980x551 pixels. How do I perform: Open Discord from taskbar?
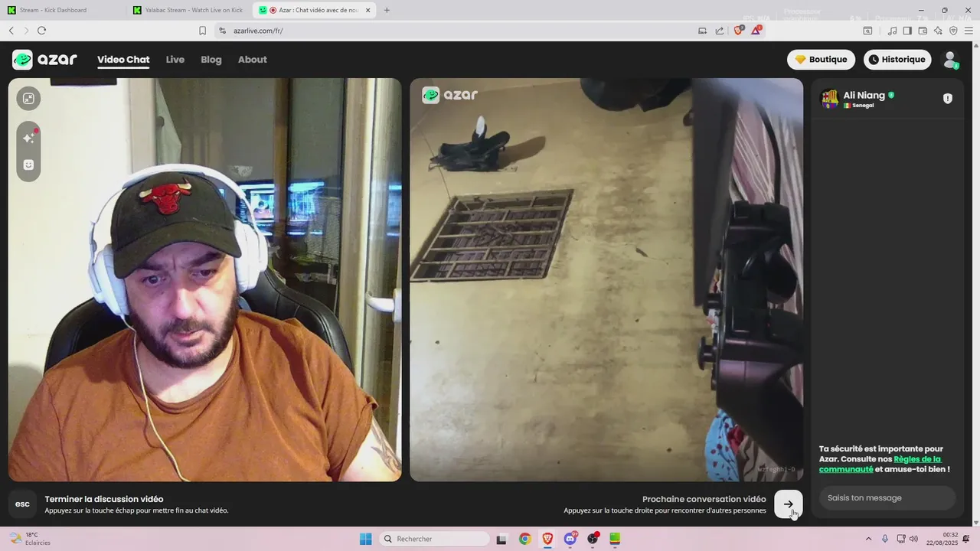tap(570, 539)
